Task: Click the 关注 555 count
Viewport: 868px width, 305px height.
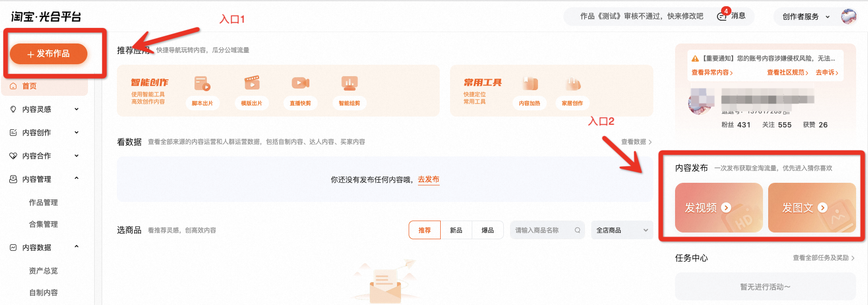Action: point(777,125)
